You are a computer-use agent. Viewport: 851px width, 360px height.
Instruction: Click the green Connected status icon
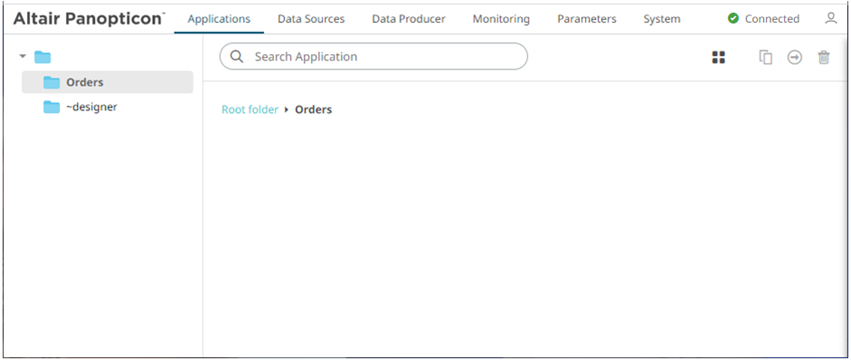pos(733,18)
